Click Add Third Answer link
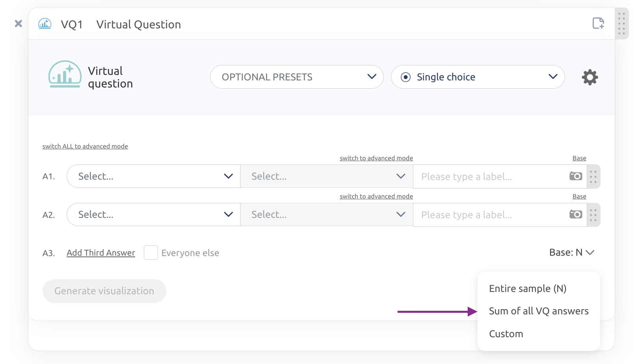 (x=101, y=253)
